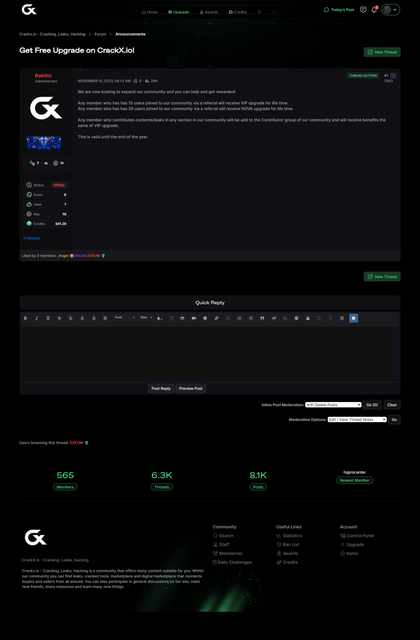Viewport: 420px width, 640px height.
Task: Insert a video via the toolbar
Action: coord(194,318)
